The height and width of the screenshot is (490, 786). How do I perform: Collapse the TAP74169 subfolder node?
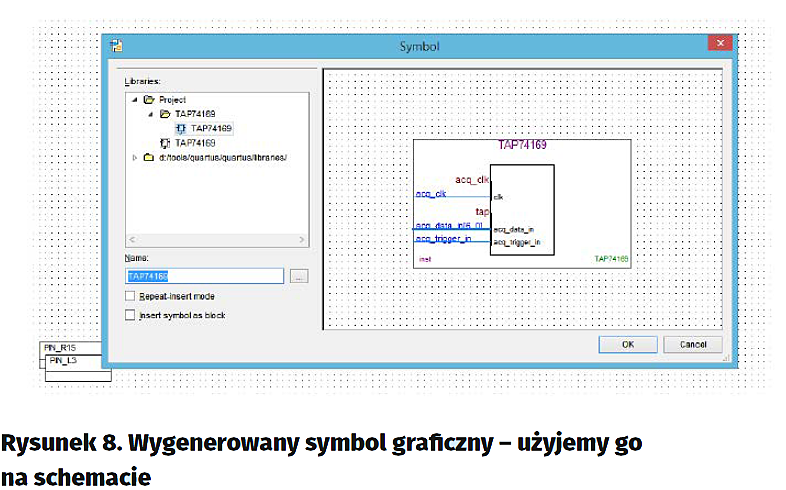click(x=151, y=114)
